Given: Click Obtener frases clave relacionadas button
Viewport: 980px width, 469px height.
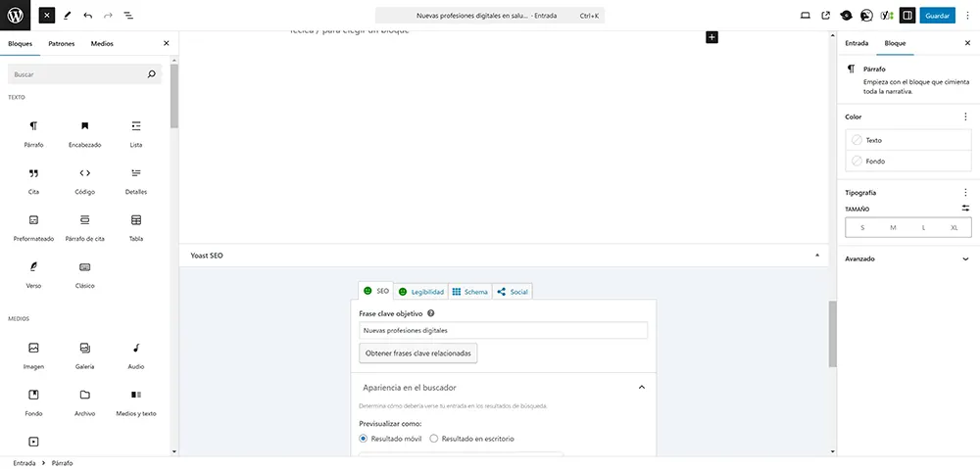Looking at the screenshot, I should (418, 352).
